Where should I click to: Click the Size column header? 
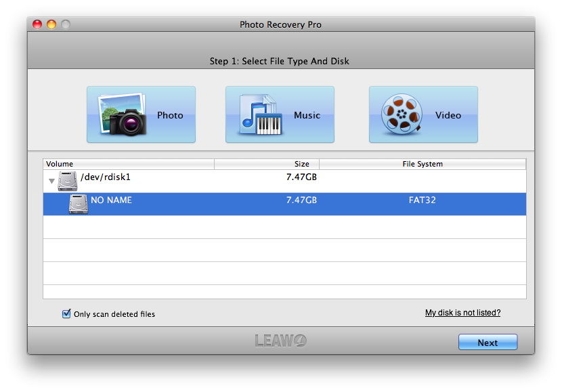click(267, 164)
